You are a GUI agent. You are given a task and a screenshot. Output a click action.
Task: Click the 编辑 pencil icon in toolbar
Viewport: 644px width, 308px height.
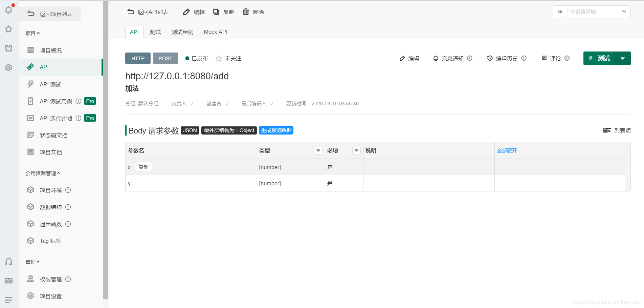186,12
